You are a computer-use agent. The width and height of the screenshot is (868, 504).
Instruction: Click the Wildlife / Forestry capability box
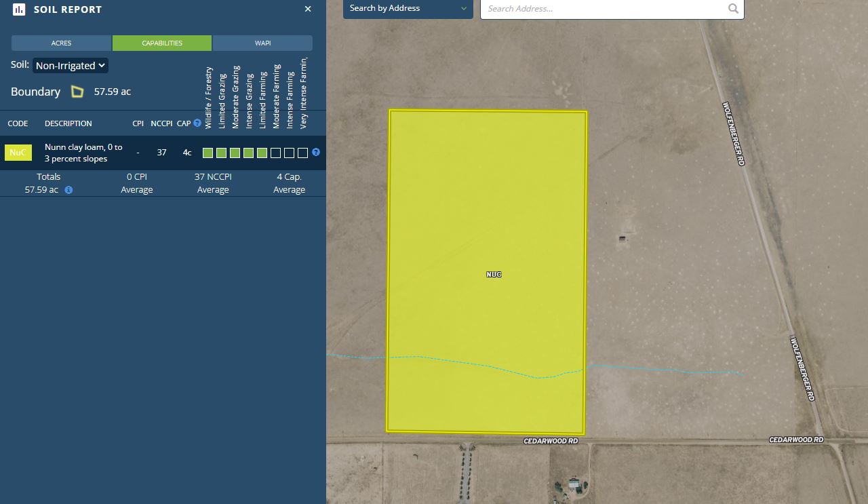click(208, 153)
